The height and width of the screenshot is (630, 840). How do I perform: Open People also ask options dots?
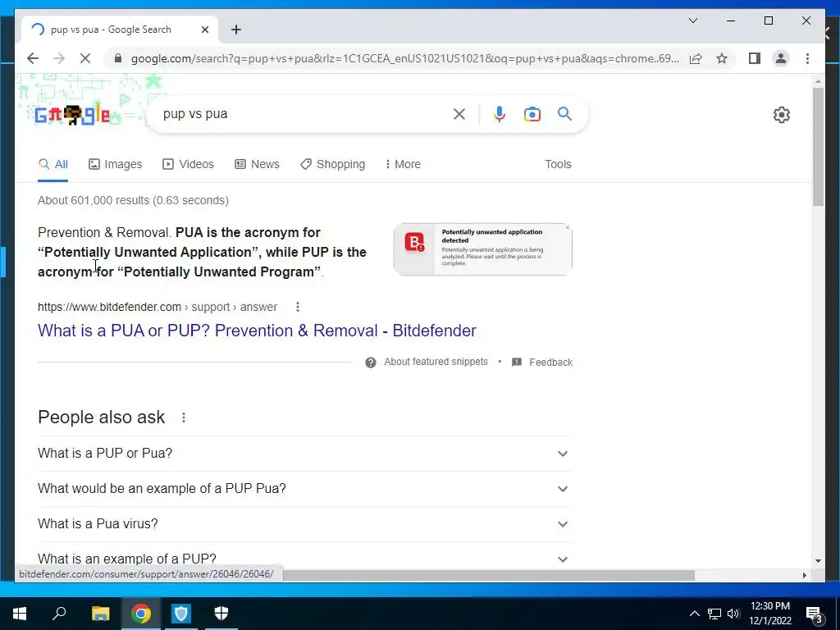coord(184,418)
